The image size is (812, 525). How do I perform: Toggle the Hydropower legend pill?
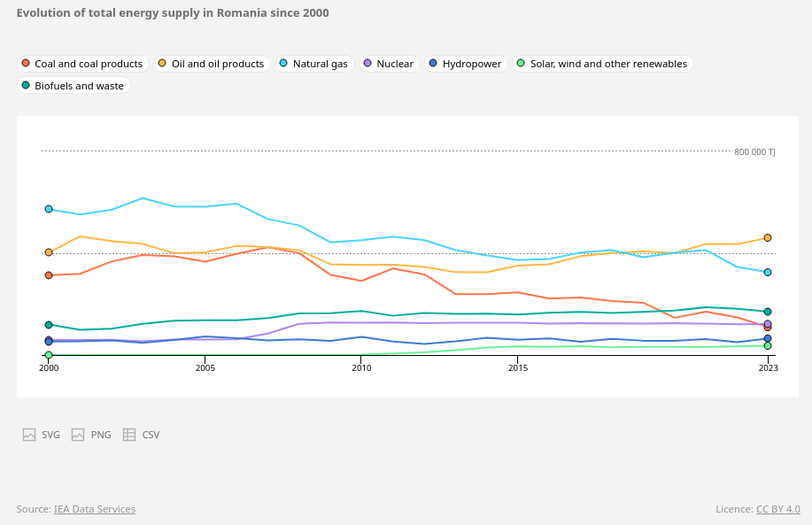tap(465, 64)
